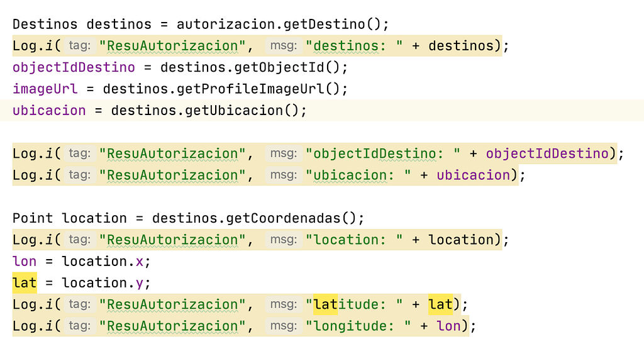Click highlighted lat in lat = location.y
Image resolution: width=644 pixels, height=349 pixels.
(x=25, y=283)
